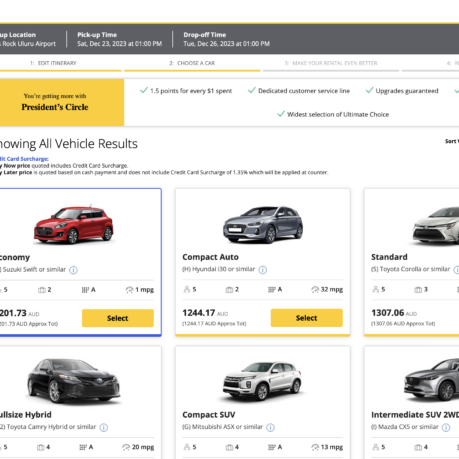Open the Credit Card Surcharge link
This screenshot has height=459, width=459.
[24, 159]
